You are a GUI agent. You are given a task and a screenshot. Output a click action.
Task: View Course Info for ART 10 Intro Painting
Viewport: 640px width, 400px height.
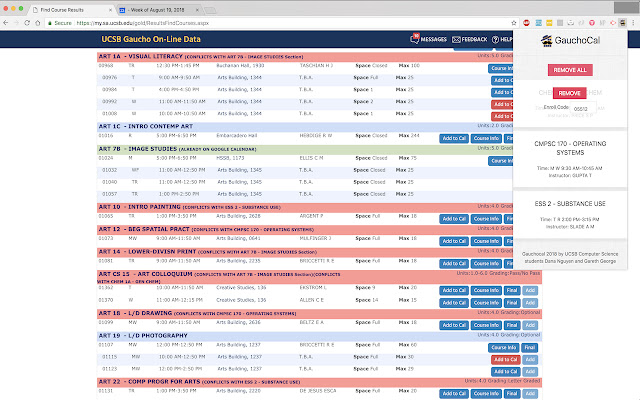486,219
